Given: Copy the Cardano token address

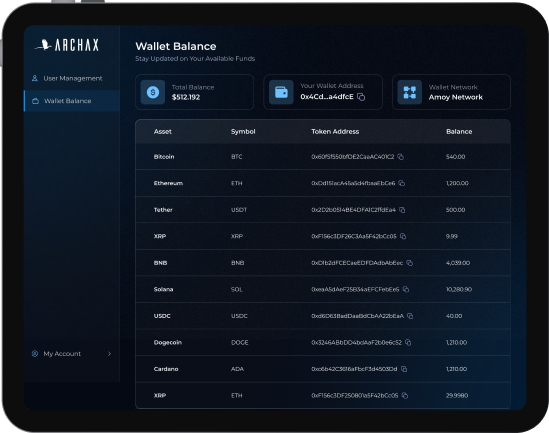Looking at the screenshot, I should point(404,369).
